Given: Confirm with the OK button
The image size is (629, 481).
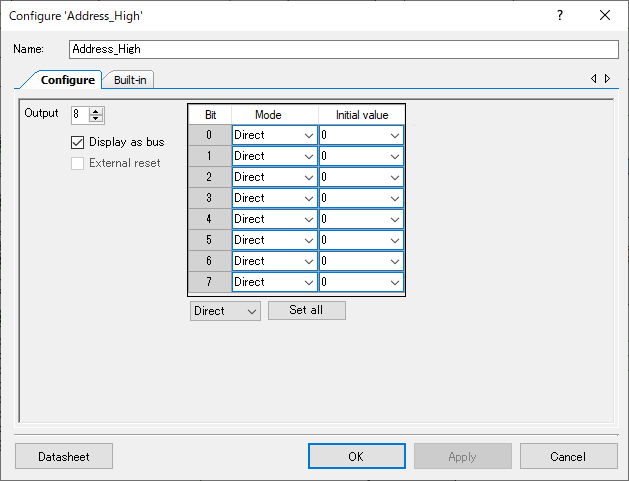Looking at the screenshot, I should (x=357, y=456).
